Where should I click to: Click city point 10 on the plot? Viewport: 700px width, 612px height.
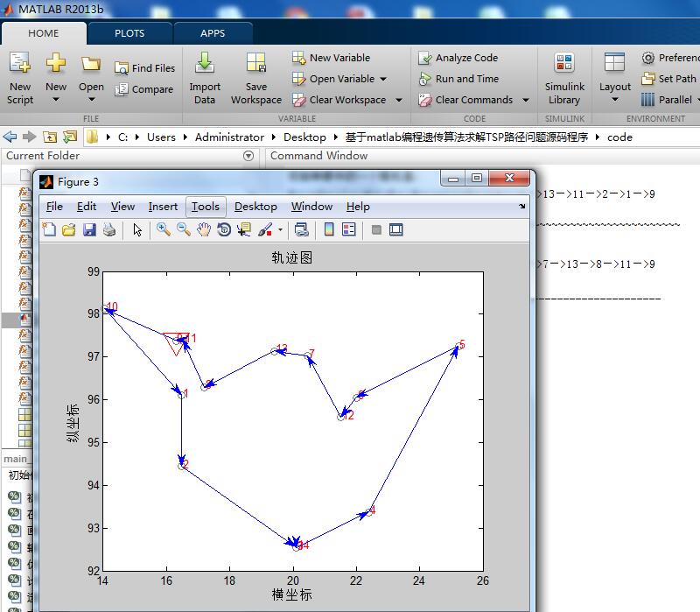pos(106,308)
